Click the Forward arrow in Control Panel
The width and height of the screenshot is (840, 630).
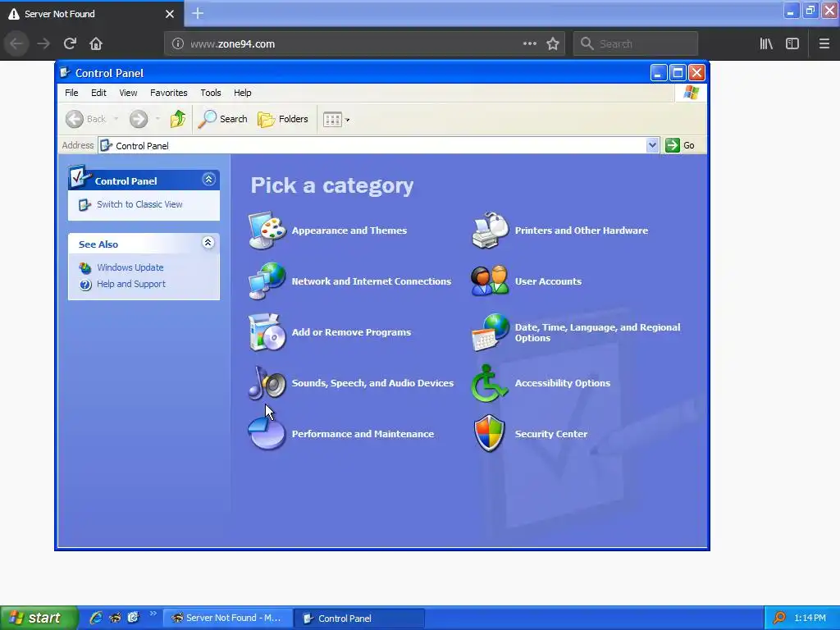[x=138, y=119]
